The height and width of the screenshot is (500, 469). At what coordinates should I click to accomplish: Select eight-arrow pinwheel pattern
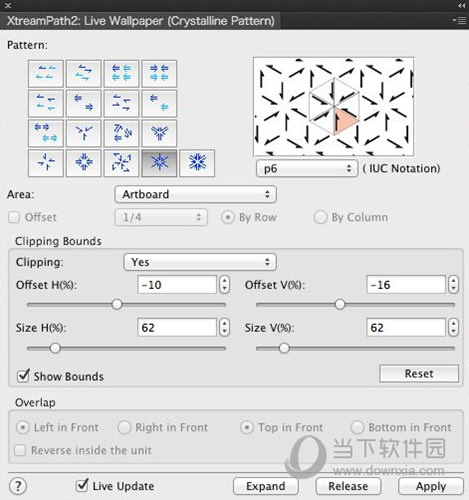121,163
